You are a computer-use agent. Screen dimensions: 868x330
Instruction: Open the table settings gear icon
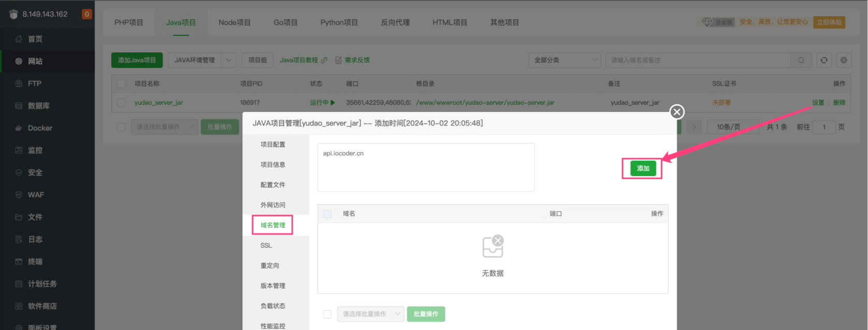[844, 60]
